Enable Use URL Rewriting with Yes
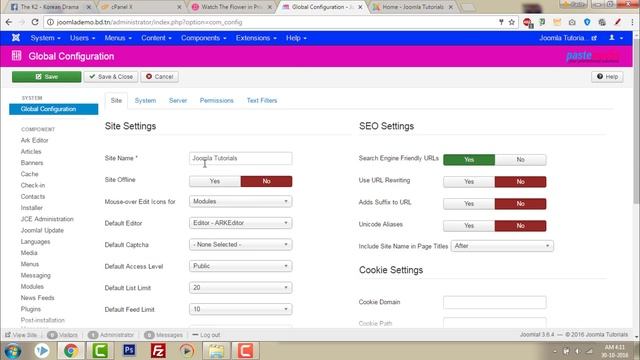Screen dimensions: 640x360 pos(469,182)
